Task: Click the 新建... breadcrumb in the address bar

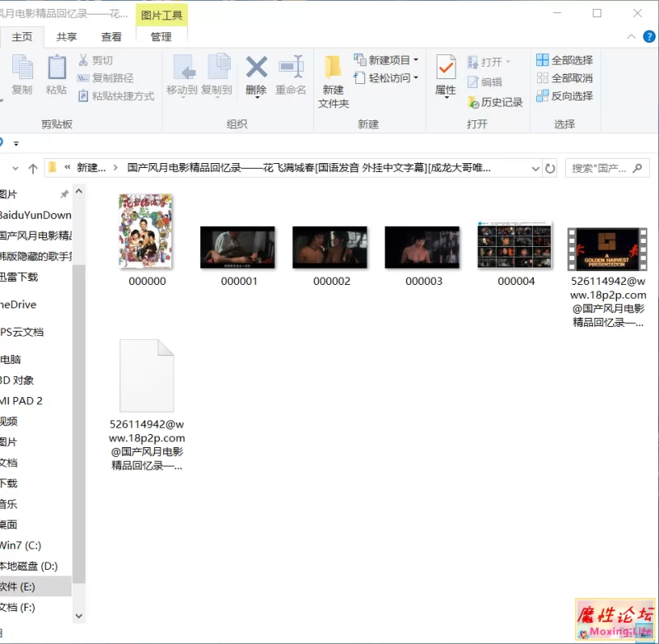Action: click(x=91, y=168)
